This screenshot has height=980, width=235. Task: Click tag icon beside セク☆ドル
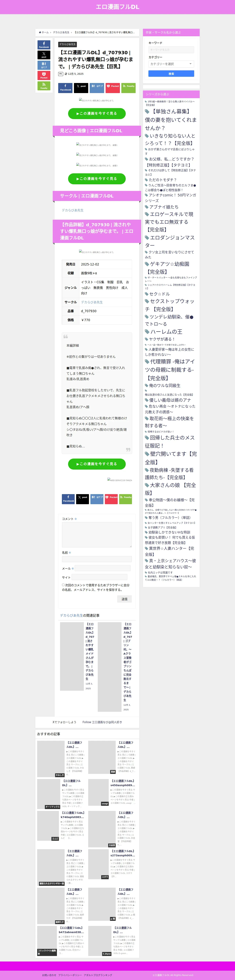tap(146, 294)
